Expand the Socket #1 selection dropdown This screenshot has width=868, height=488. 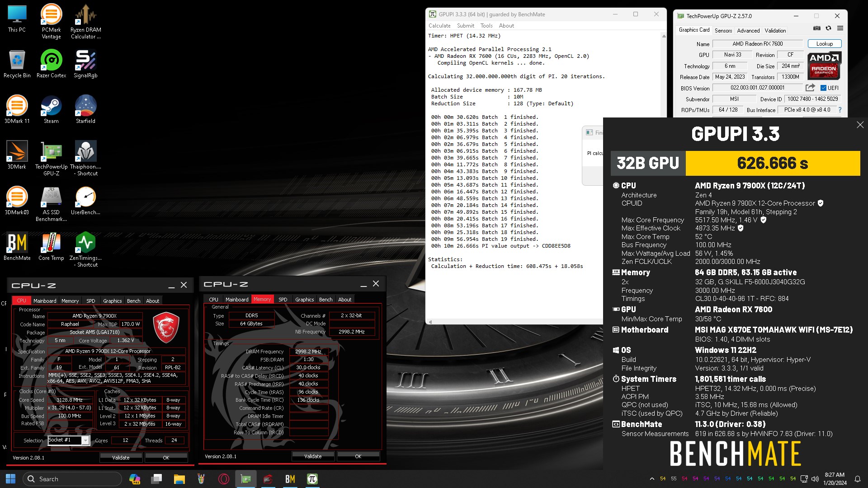coord(85,441)
